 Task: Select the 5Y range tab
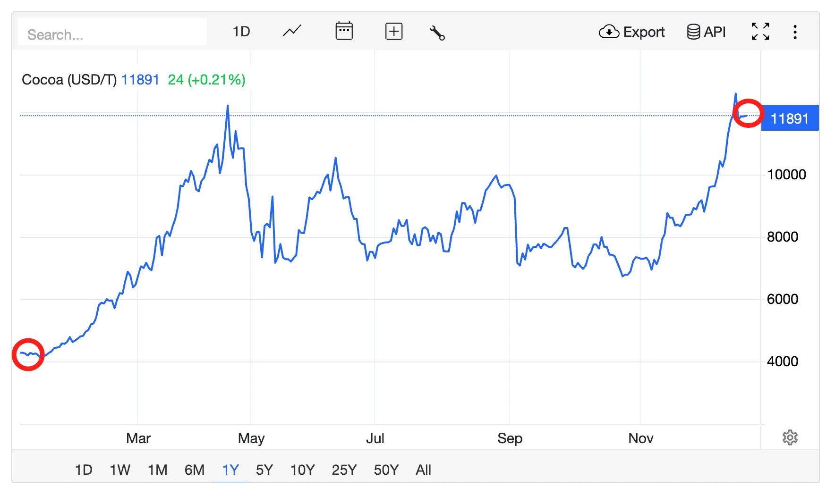264,470
